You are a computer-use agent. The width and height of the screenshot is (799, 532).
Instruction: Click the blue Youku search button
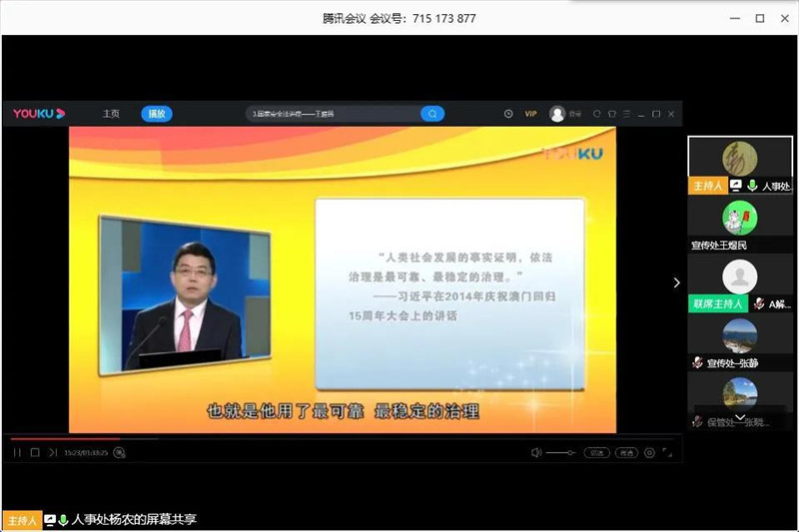point(432,114)
